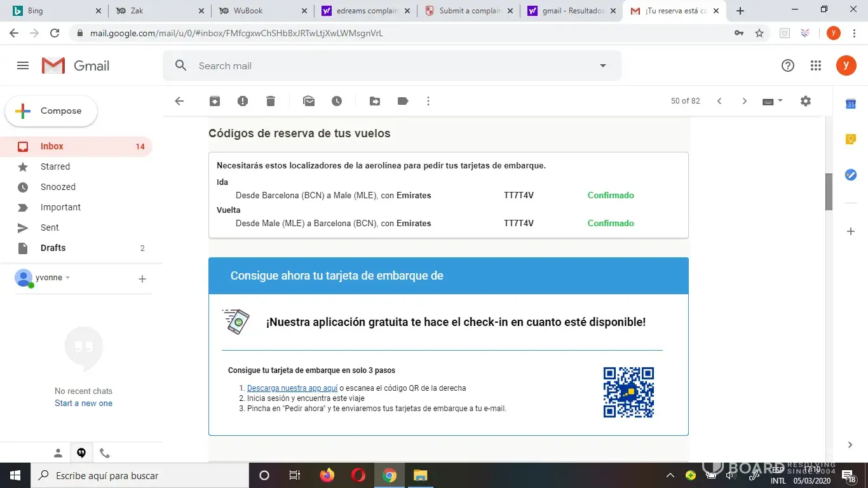The width and height of the screenshot is (868, 488).
Task: Show Hangouts conversations icon
Action: pos(81,453)
